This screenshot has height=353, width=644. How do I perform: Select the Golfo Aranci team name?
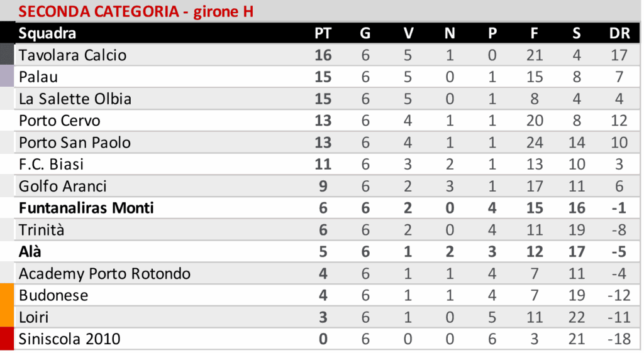coord(63,186)
